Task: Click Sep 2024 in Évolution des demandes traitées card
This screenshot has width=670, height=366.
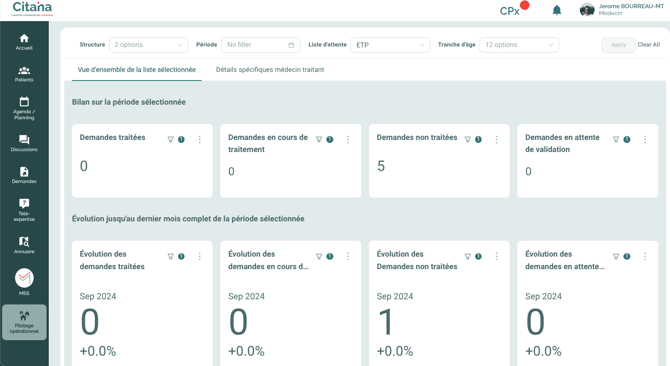Action: pyautogui.click(x=98, y=296)
